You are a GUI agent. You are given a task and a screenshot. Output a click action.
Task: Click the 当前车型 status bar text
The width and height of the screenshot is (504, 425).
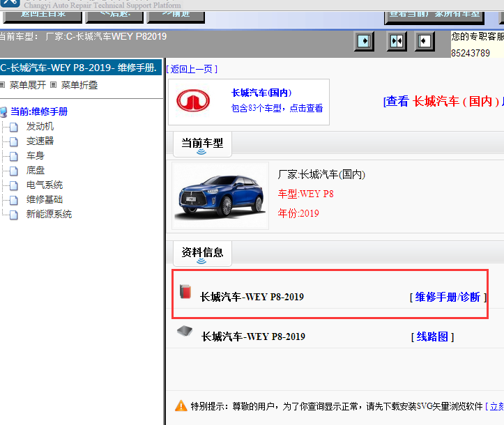pos(83,36)
